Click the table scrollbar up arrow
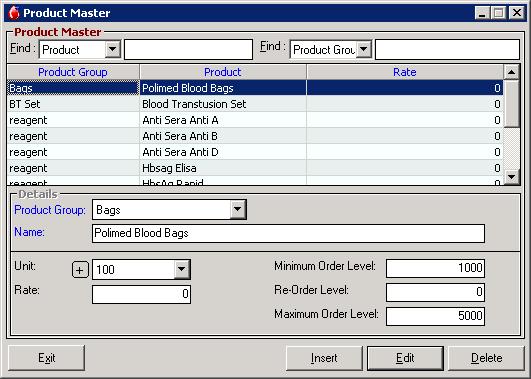Viewport: 531px width, 379px height. pos(511,72)
